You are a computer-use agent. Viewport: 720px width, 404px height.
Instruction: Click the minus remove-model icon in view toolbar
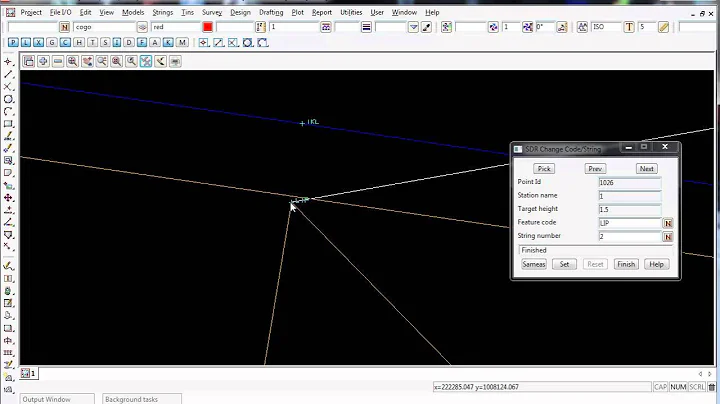coord(58,61)
